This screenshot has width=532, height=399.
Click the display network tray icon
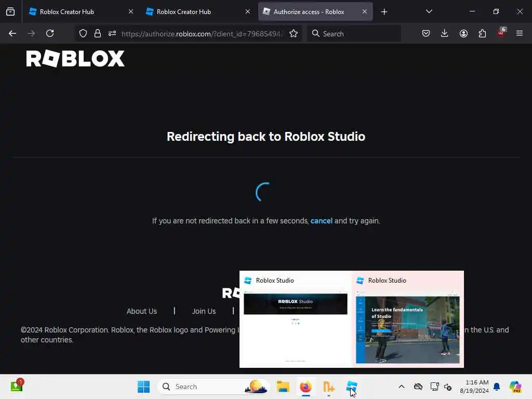pyautogui.click(x=434, y=387)
